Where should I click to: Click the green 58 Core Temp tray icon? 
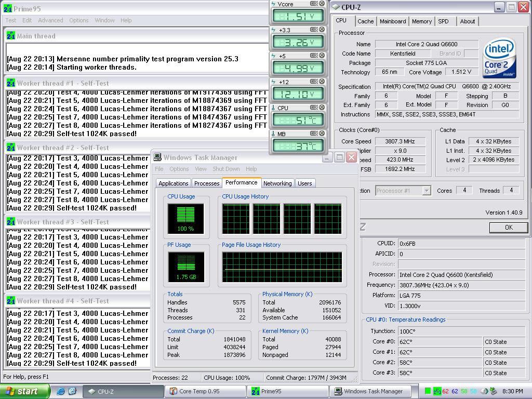464,391
